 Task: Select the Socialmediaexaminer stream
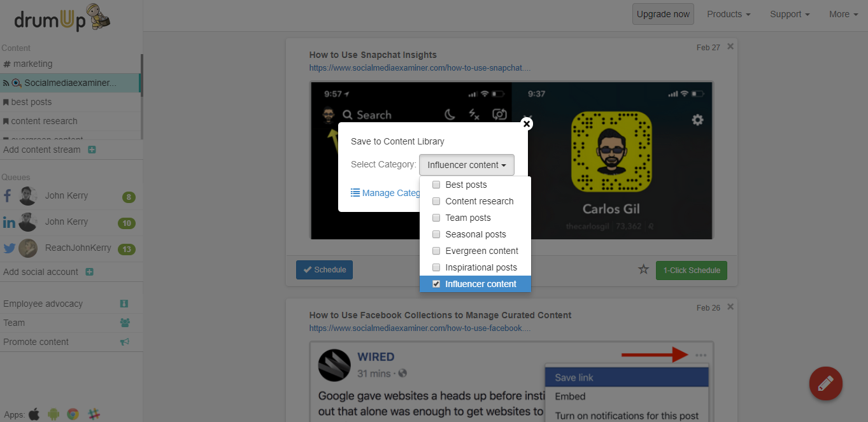(70, 83)
